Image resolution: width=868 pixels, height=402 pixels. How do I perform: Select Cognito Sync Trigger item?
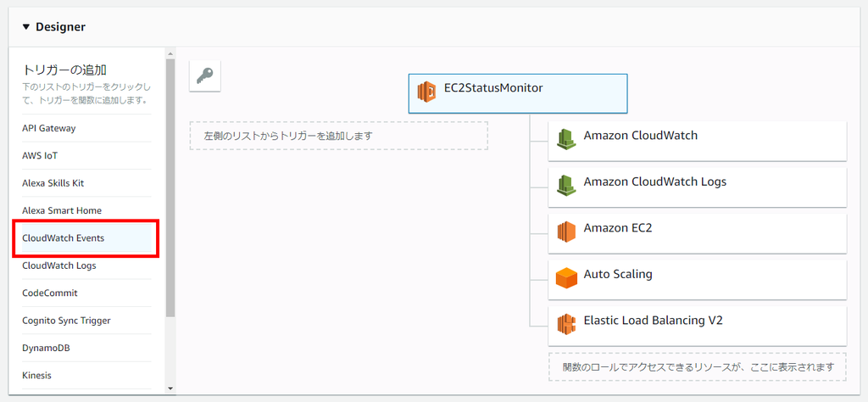coord(66,321)
